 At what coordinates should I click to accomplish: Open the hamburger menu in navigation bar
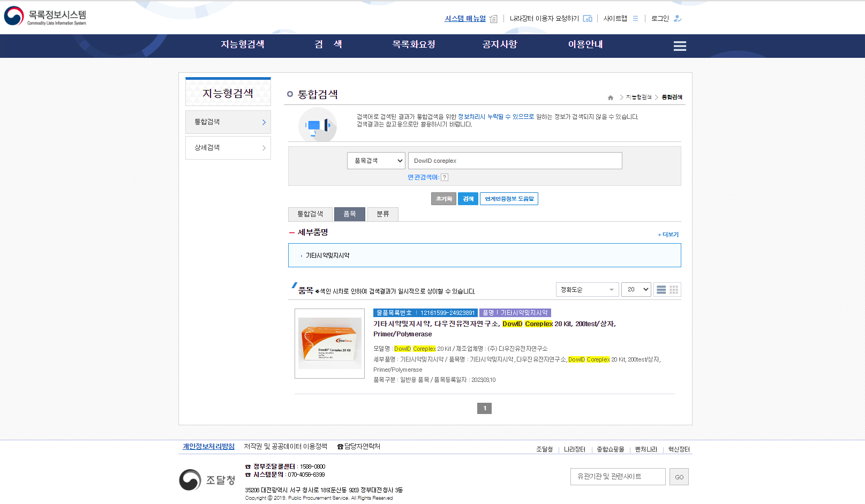tap(680, 46)
